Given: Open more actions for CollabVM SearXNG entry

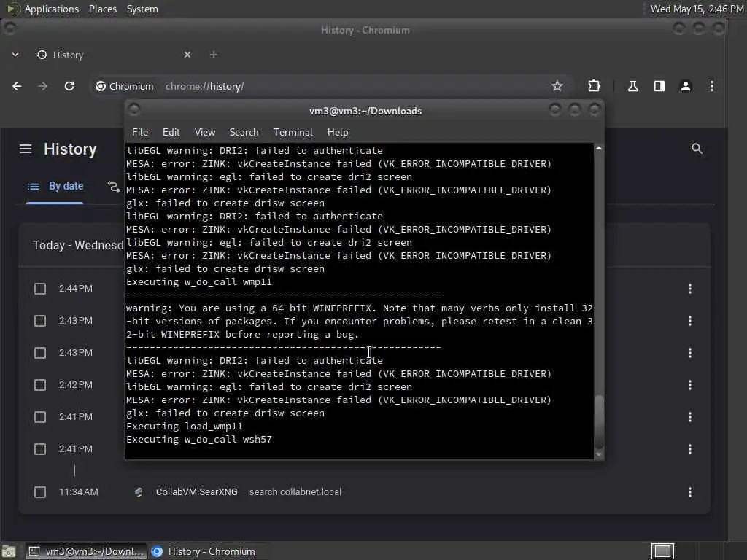Looking at the screenshot, I should pyautogui.click(x=690, y=492).
